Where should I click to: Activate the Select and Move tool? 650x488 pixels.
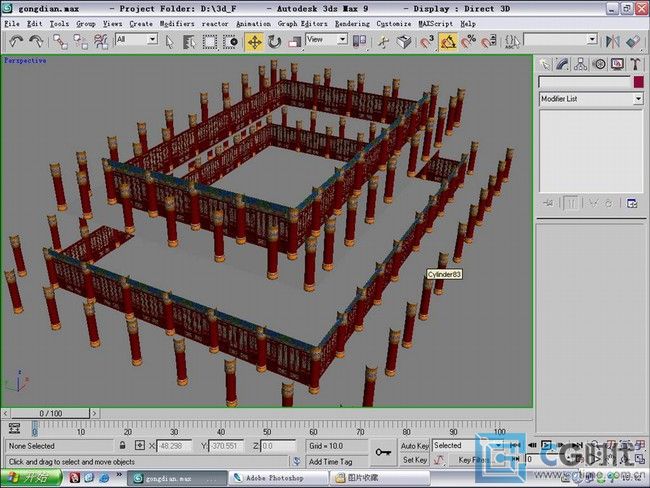[254, 42]
